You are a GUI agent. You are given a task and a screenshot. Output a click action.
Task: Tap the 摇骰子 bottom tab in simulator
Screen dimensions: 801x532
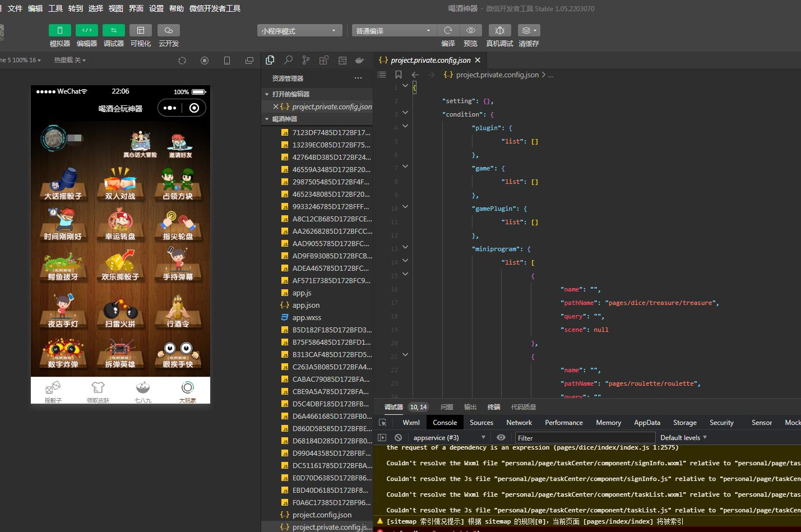pos(53,391)
